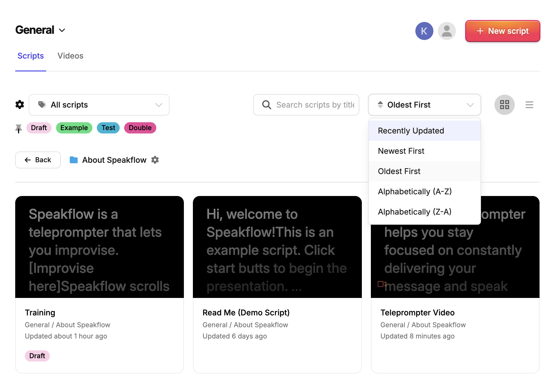Collapse the Oldest First sort dropdown
This screenshot has width=557, height=392.
point(424,105)
